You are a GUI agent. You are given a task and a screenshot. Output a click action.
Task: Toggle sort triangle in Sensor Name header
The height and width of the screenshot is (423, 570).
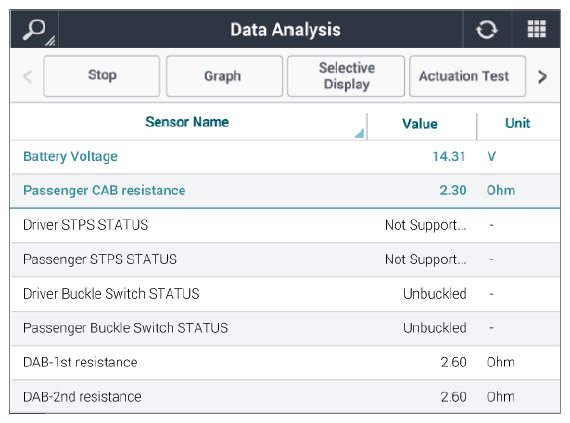(x=359, y=133)
